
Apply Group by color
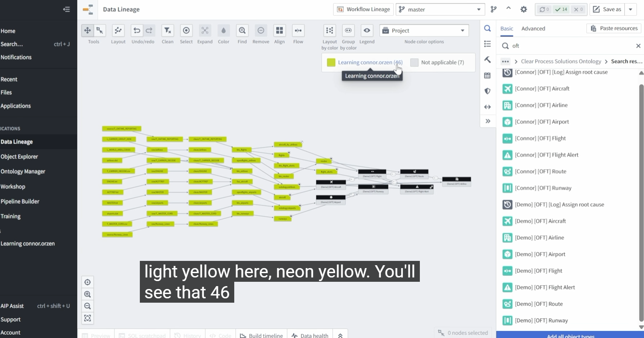click(x=348, y=31)
